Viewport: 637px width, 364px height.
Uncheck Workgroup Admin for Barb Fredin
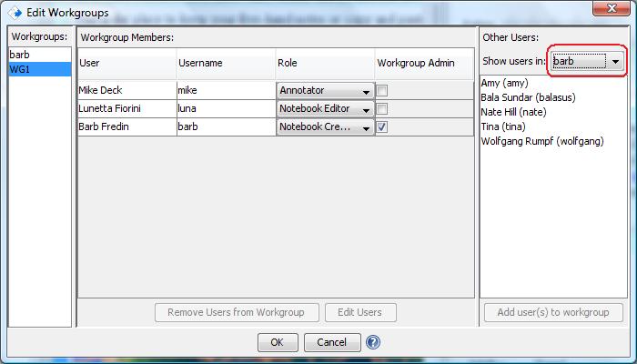382,126
